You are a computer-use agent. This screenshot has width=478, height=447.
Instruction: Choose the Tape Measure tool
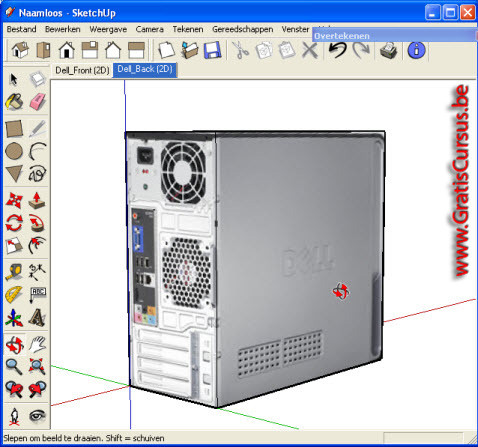14,272
